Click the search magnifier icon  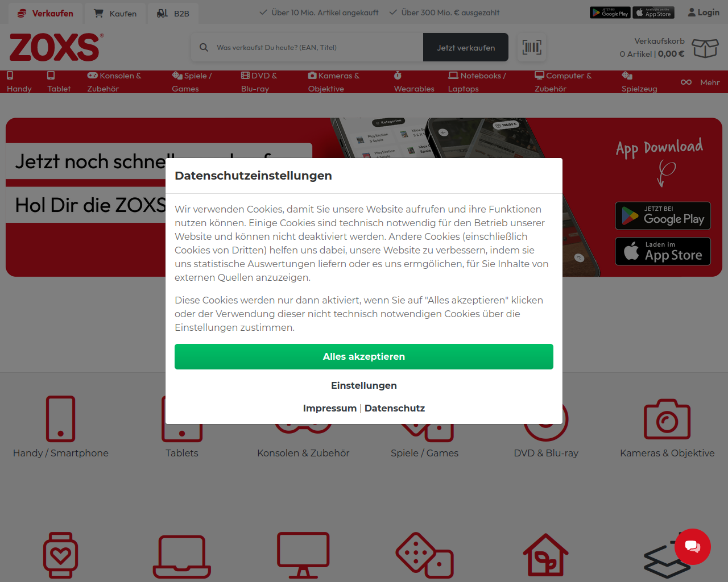204,48
